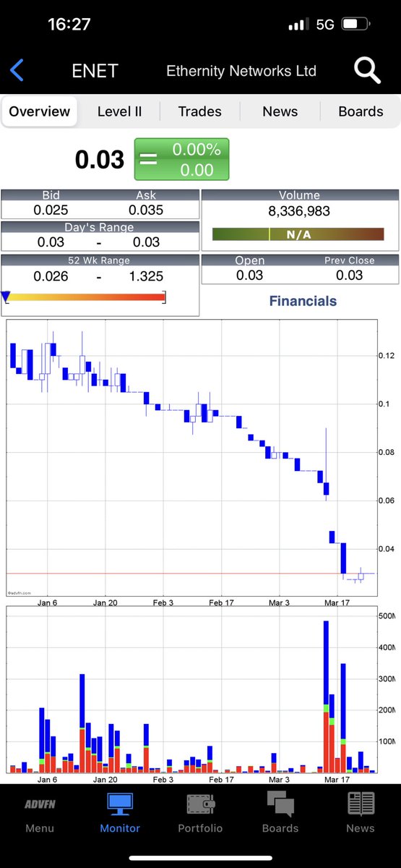The height and width of the screenshot is (868, 401).
Task: Tap the battery icon in status bar
Action: point(355,24)
